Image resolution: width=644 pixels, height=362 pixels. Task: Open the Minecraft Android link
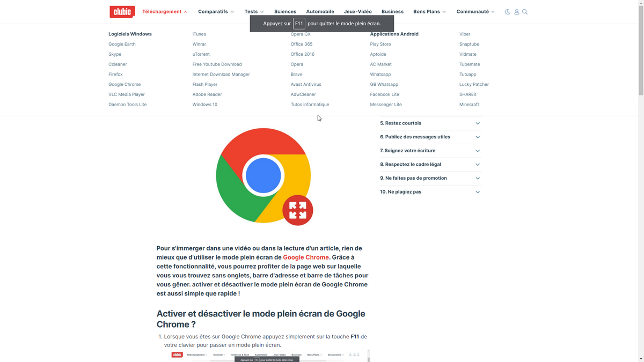pyautogui.click(x=469, y=105)
